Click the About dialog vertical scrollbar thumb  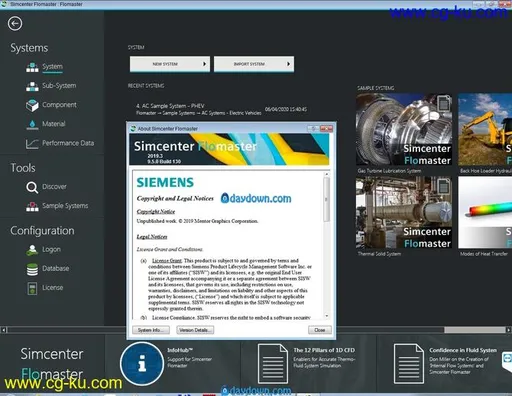(x=326, y=199)
